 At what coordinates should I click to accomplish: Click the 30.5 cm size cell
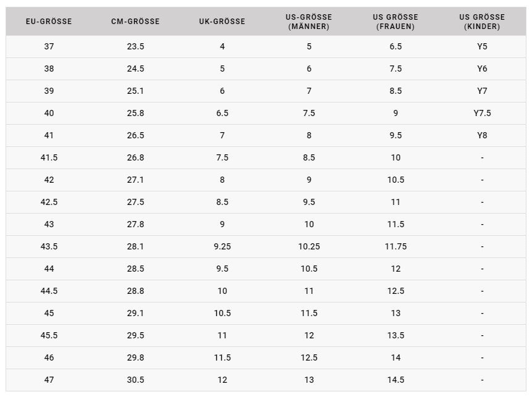pyautogui.click(x=135, y=380)
